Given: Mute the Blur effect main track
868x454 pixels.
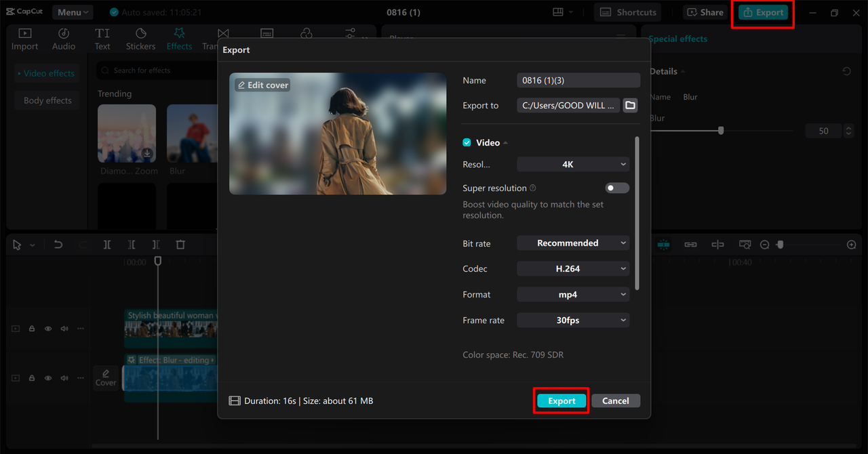Looking at the screenshot, I should coord(64,378).
